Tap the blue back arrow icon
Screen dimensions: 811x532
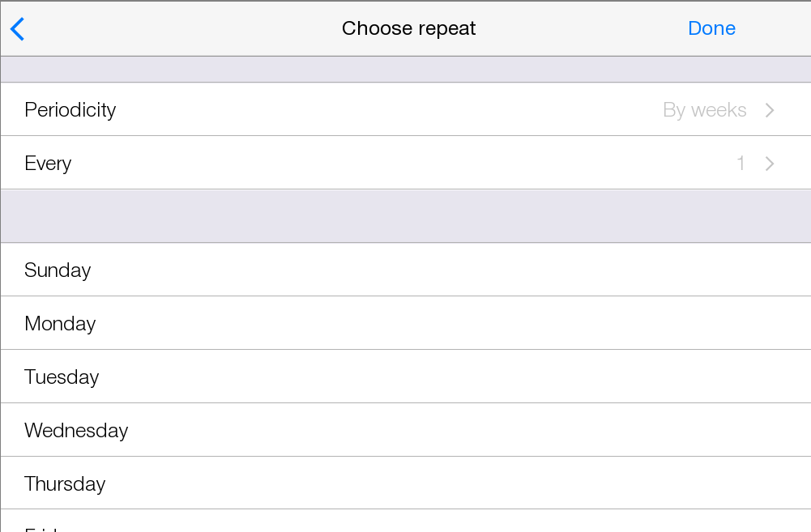click(18, 29)
